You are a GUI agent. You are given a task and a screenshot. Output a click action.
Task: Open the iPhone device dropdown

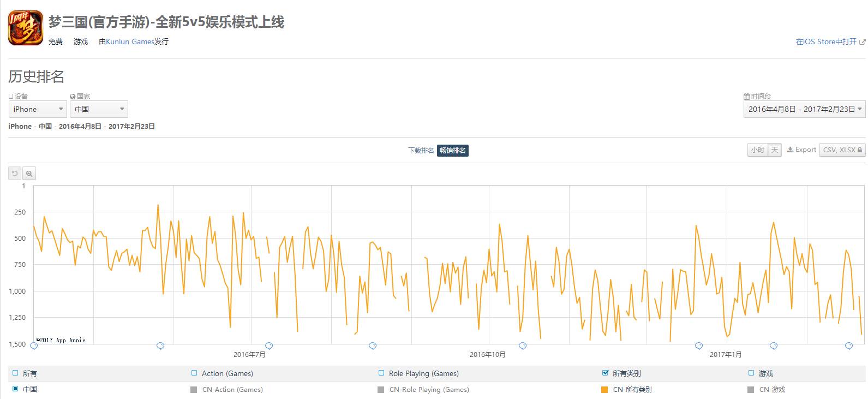[x=38, y=109]
